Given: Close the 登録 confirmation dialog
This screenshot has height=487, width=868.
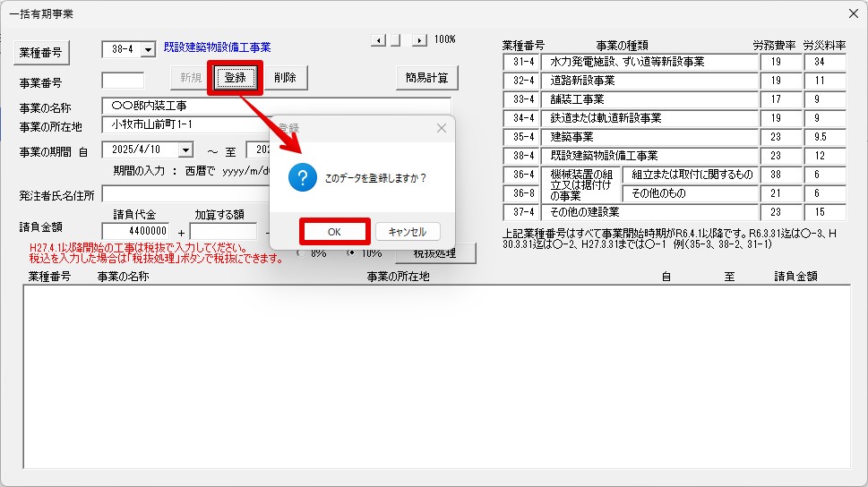Looking at the screenshot, I should (442, 128).
